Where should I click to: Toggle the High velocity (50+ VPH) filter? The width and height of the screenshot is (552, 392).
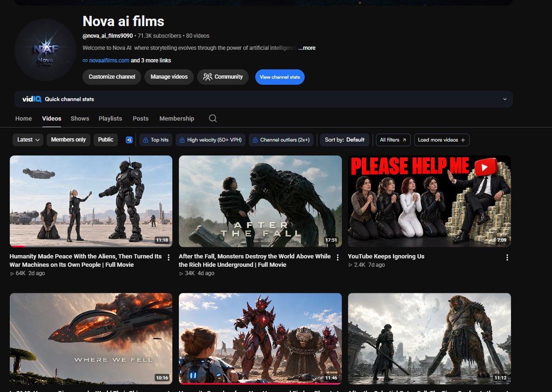tap(211, 140)
